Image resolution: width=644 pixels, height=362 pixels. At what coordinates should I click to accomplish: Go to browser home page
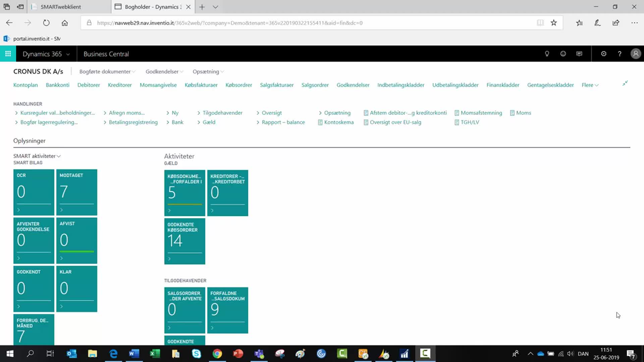pos(65,23)
